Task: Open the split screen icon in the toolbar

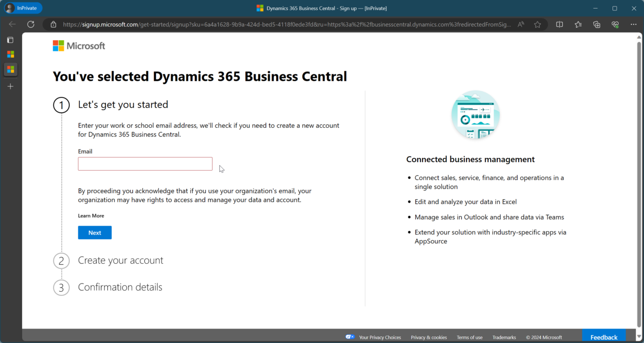Action: (559, 24)
